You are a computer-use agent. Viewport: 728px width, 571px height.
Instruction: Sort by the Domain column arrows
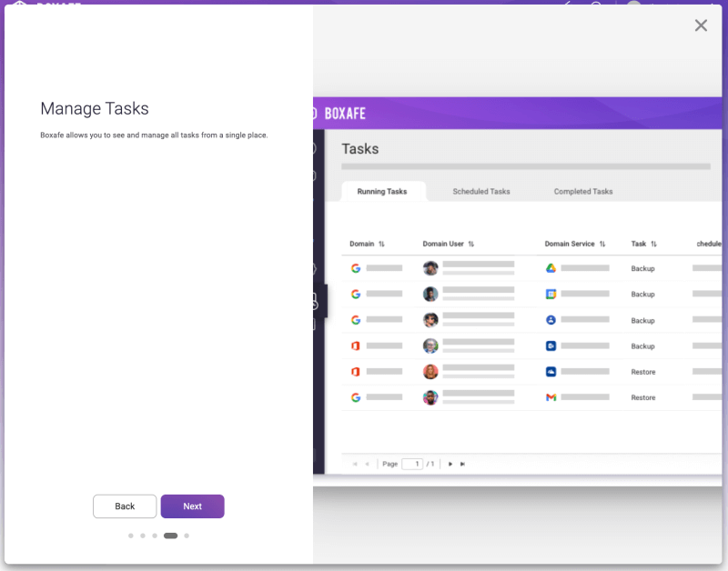pos(381,244)
